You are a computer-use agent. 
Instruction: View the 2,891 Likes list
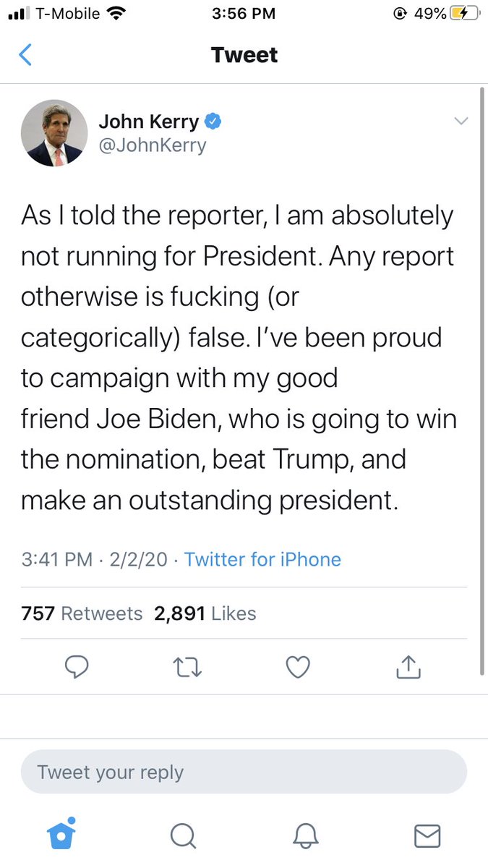point(205,613)
